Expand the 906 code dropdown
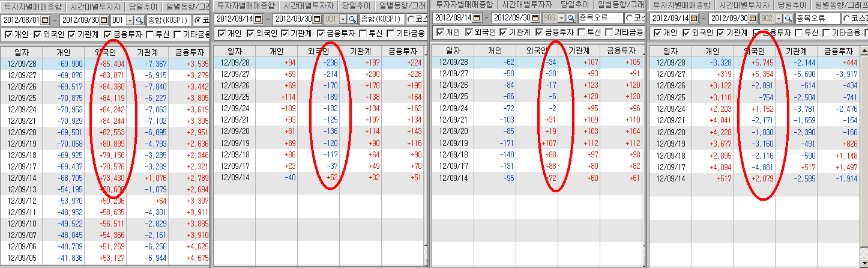The width and height of the screenshot is (868, 268). click(561, 18)
